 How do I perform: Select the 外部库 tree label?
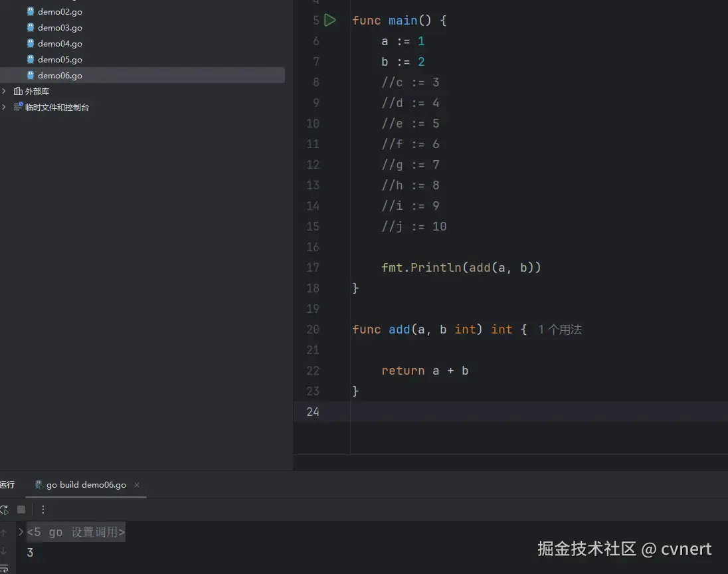[x=37, y=91]
